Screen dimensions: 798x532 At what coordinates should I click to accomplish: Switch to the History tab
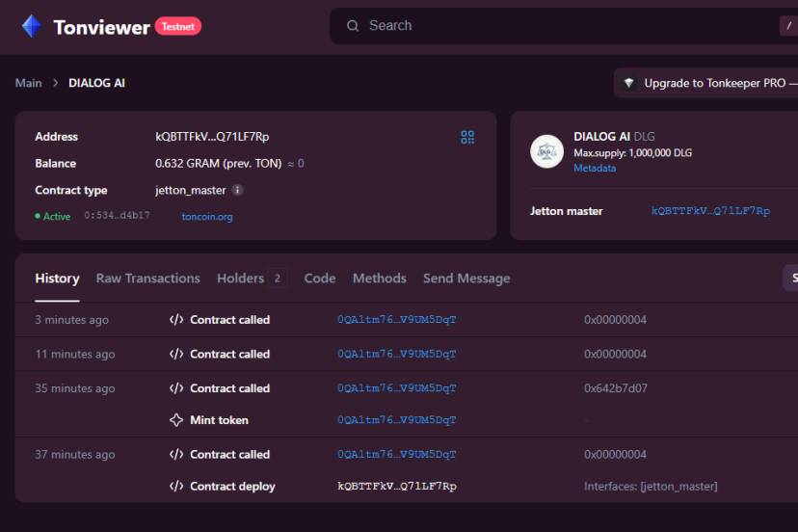[x=57, y=279]
